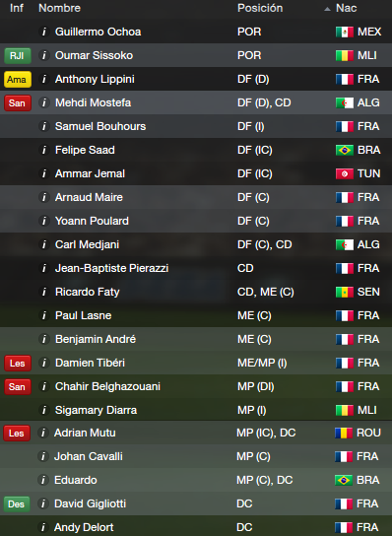Click the red San badge for Mehdi Mostefa
This screenshot has width=392, height=536.
click(x=18, y=102)
